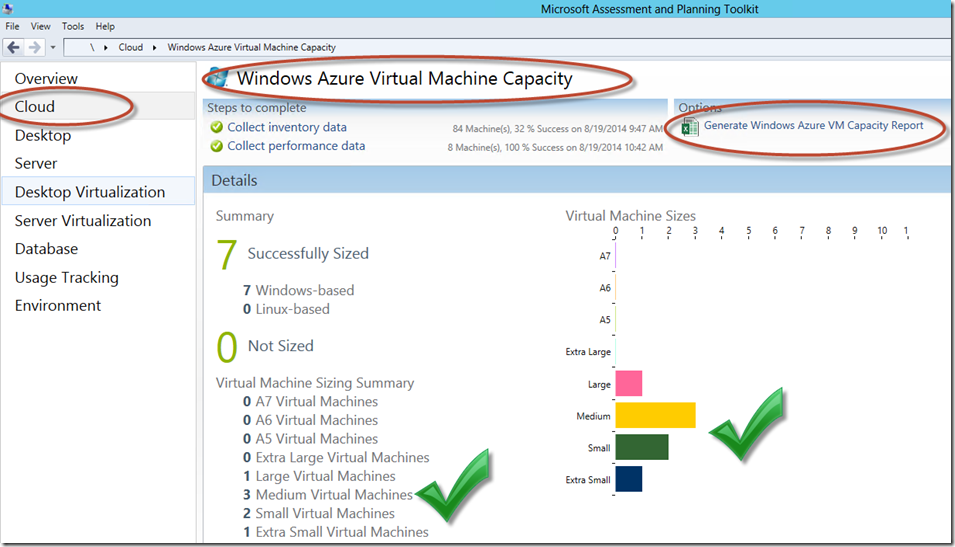Click Collect performance data link

[296, 146]
